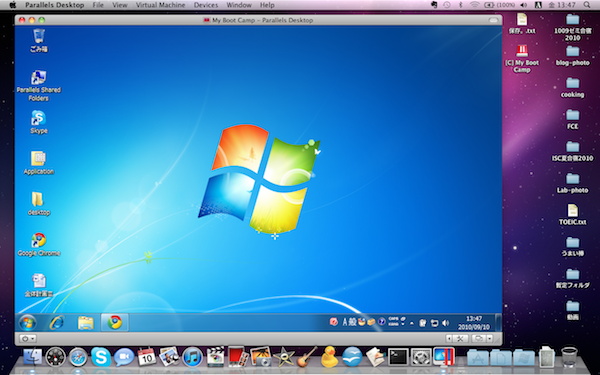Image resolution: width=600 pixels, height=375 pixels.
Task: Click the Show Desktop strip on taskbar edge
Action: (x=498, y=323)
